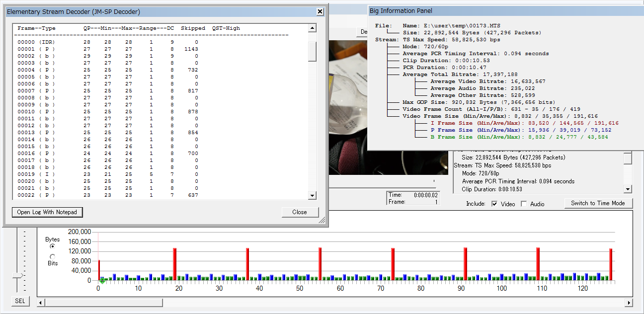Click the decoder log vertical scrollbar thumb

312,51
